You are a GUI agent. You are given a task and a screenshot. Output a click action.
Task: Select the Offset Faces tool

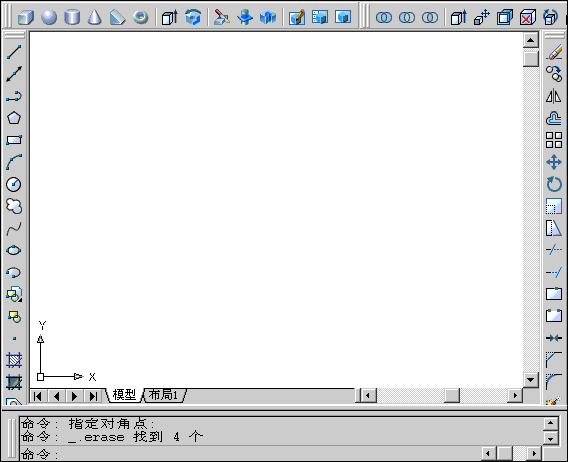(x=505, y=17)
